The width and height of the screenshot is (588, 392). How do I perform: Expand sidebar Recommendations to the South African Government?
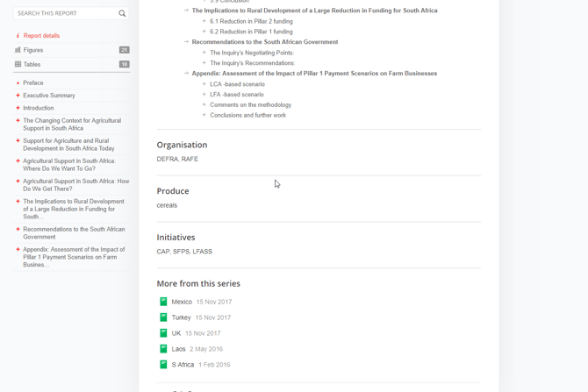18,229
